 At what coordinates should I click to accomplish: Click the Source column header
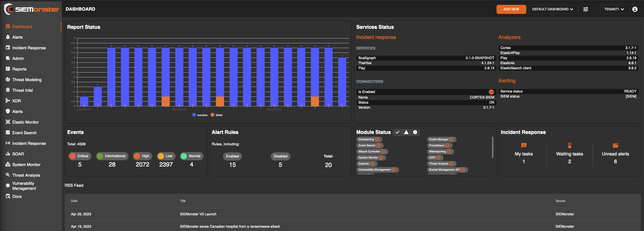coord(560,201)
